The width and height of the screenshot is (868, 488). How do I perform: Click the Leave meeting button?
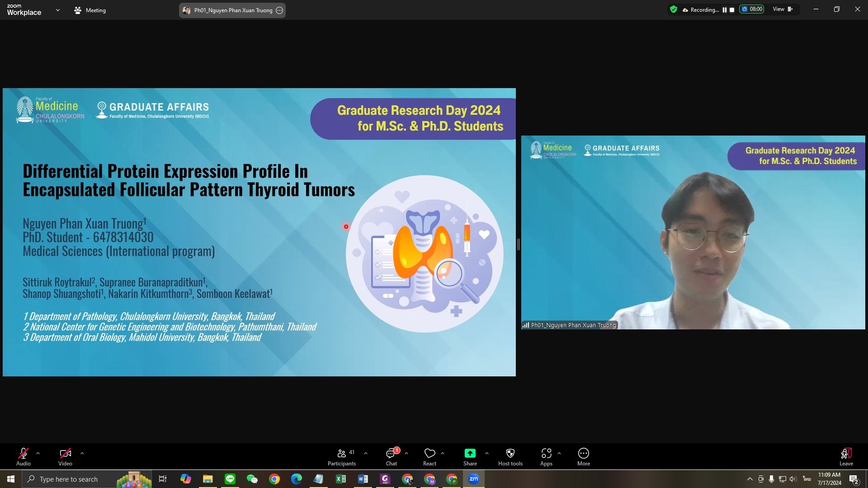pos(846,456)
